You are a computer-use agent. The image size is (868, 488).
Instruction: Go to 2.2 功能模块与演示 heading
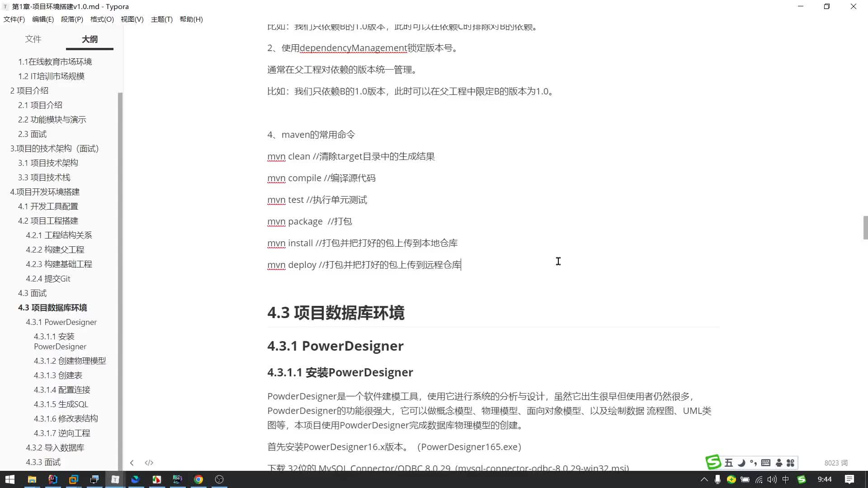point(52,119)
